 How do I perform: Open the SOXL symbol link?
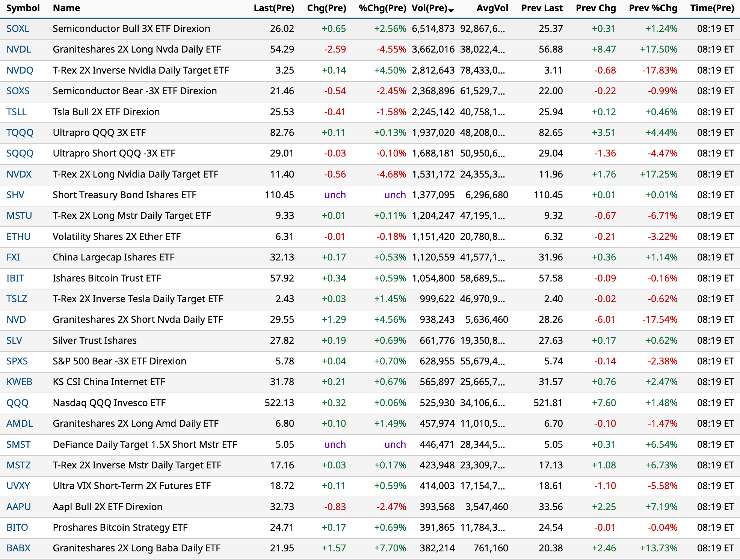(x=18, y=29)
